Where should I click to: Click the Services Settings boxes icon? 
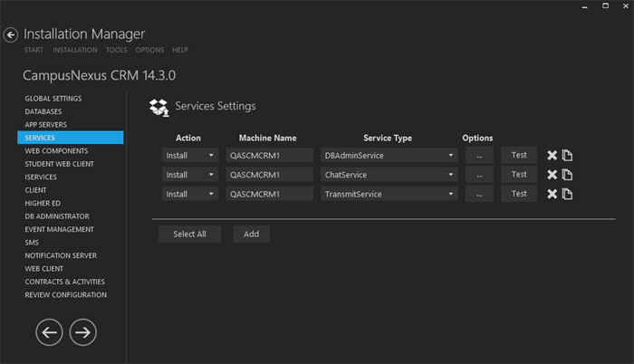(158, 108)
